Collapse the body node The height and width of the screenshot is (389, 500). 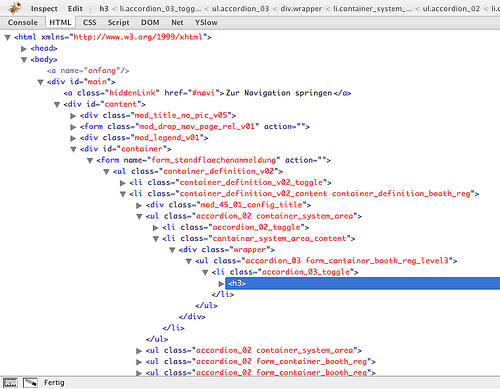pyautogui.click(x=24, y=60)
